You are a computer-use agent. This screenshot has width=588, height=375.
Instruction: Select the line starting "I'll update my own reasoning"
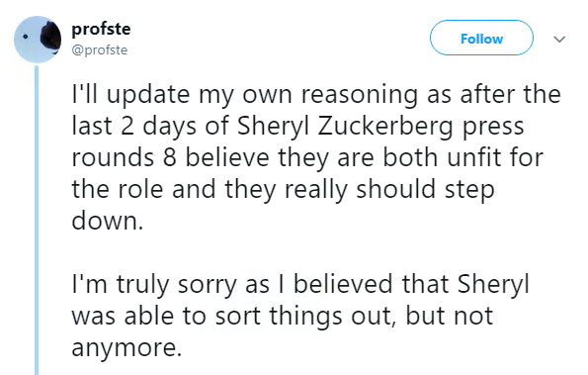click(316, 94)
